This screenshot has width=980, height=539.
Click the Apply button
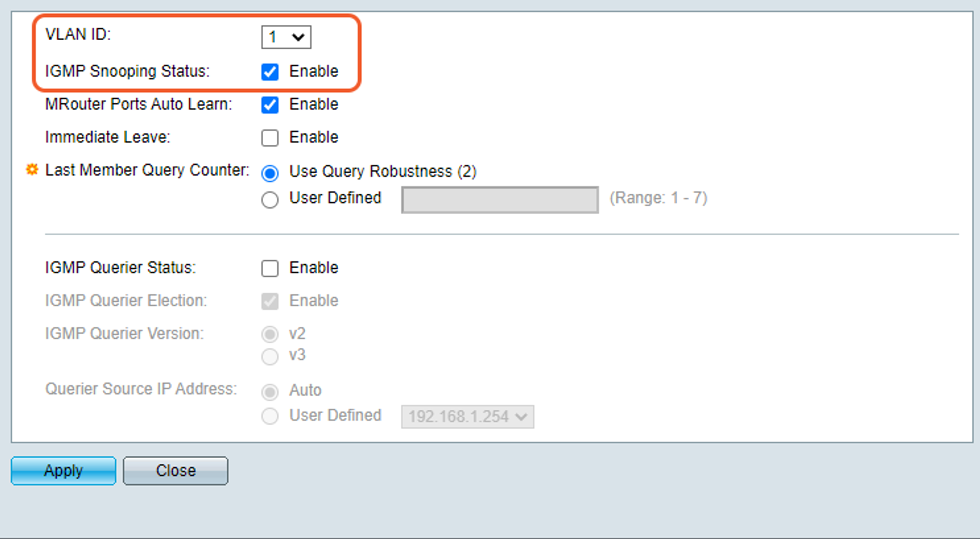coord(64,471)
